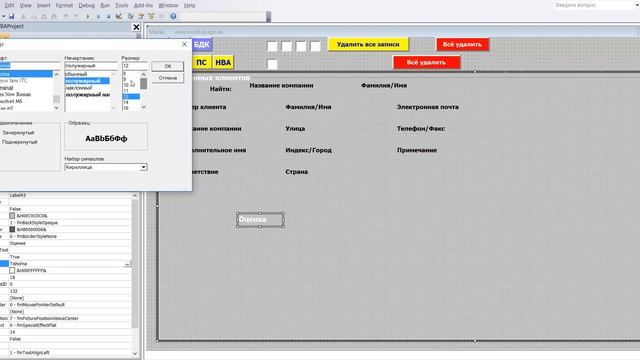
Task: Click the size list scroll-down arrow
Action: click(x=143, y=107)
